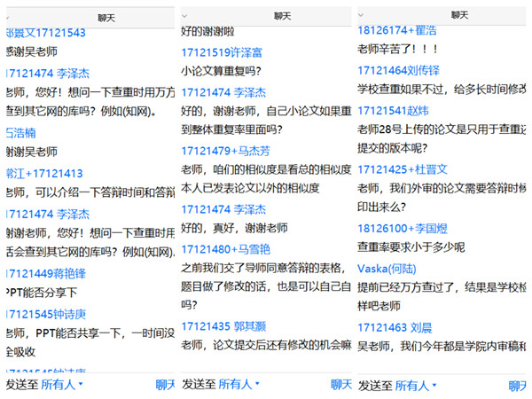Click the 聊天 link at bottom of left panel
Viewport: 532px width, 399px height.
tap(166, 385)
